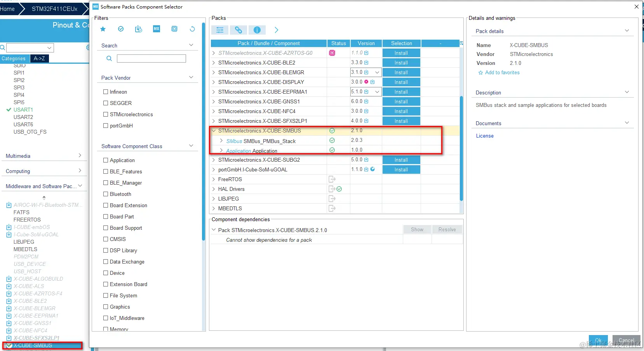Click the blue update icon in the I-Cube-SoM-uGOAL row
The image size is (644, 351).
pos(372,169)
